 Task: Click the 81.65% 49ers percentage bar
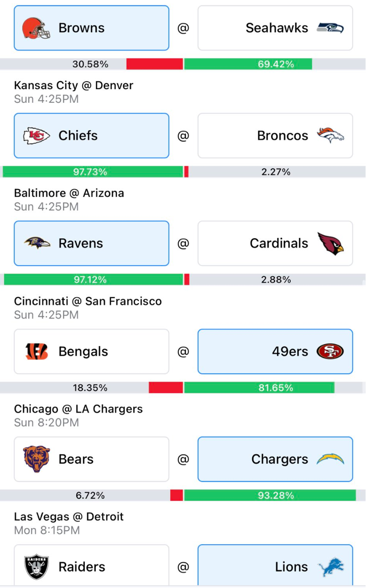click(x=259, y=388)
